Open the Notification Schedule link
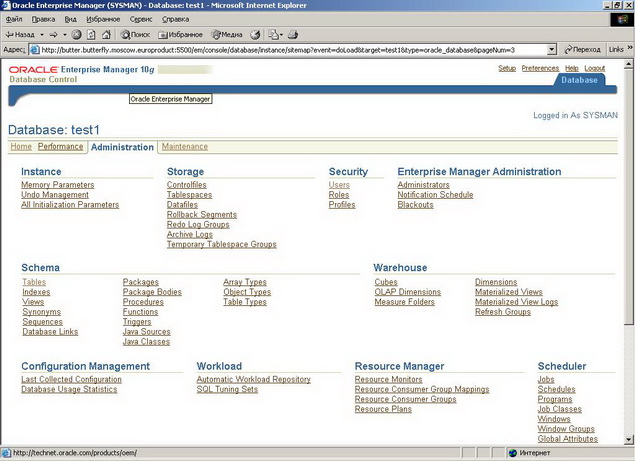 [435, 195]
